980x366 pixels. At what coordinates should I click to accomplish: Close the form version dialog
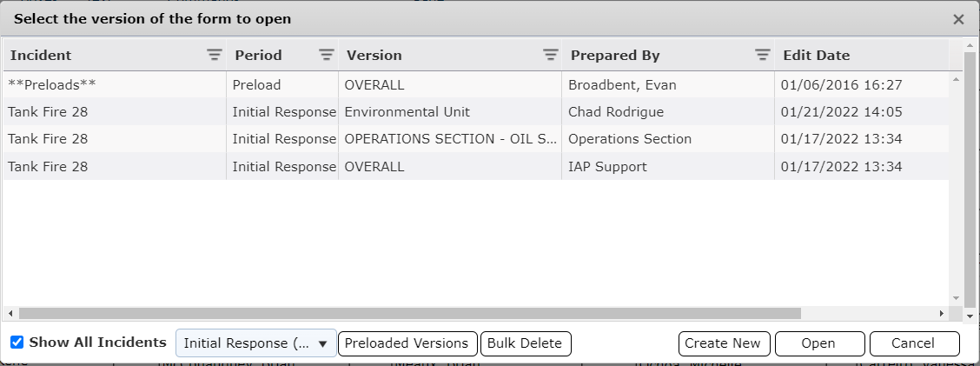pyautogui.click(x=958, y=19)
